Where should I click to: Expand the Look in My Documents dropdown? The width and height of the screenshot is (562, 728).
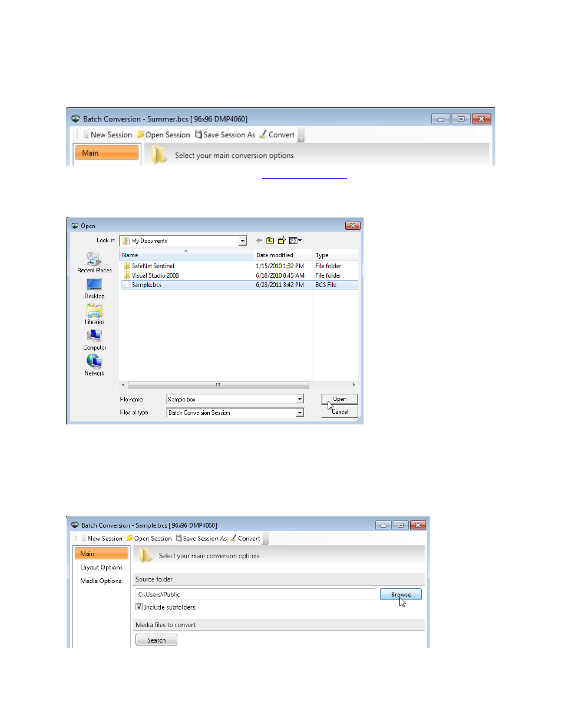click(x=243, y=241)
